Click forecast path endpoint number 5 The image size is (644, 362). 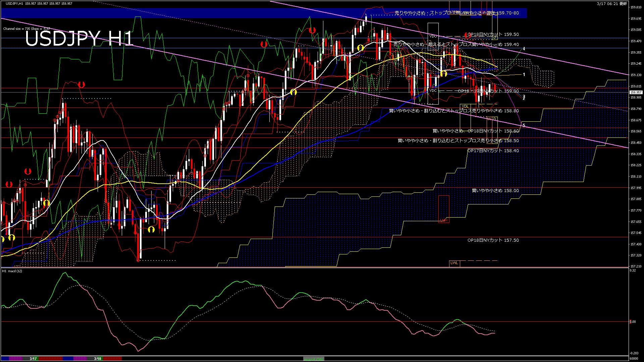[524, 125]
